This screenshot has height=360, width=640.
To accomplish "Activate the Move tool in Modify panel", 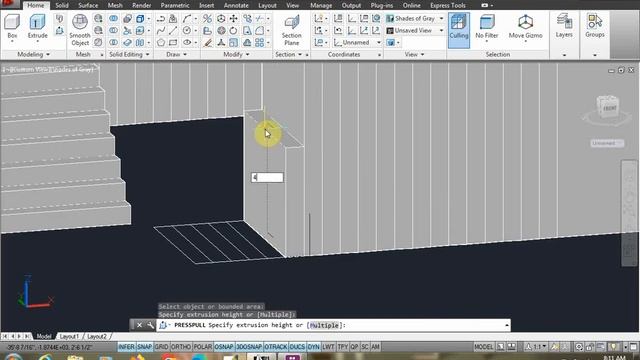I will (x=233, y=18).
